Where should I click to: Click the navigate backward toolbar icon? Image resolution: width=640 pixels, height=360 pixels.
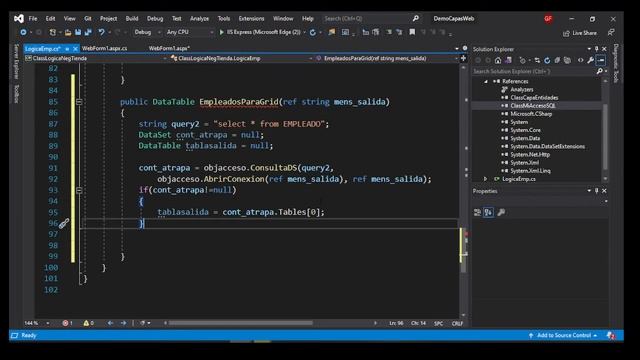[23, 32]
